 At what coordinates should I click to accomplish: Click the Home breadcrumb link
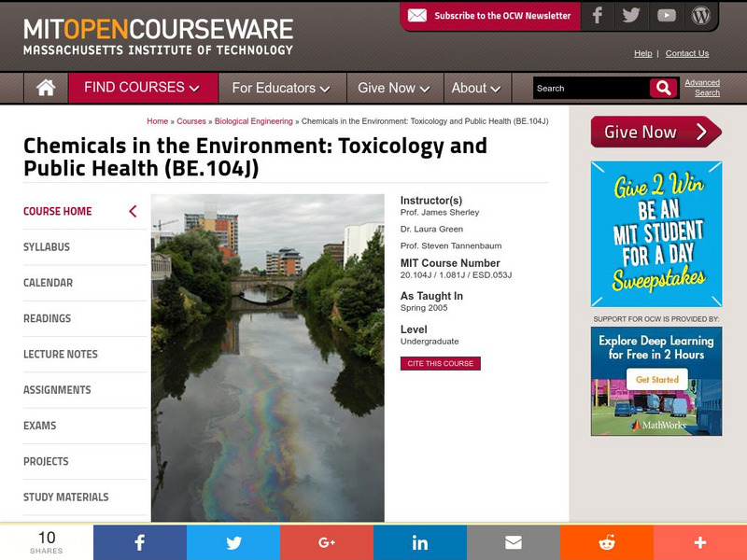(x=157, y=121)
